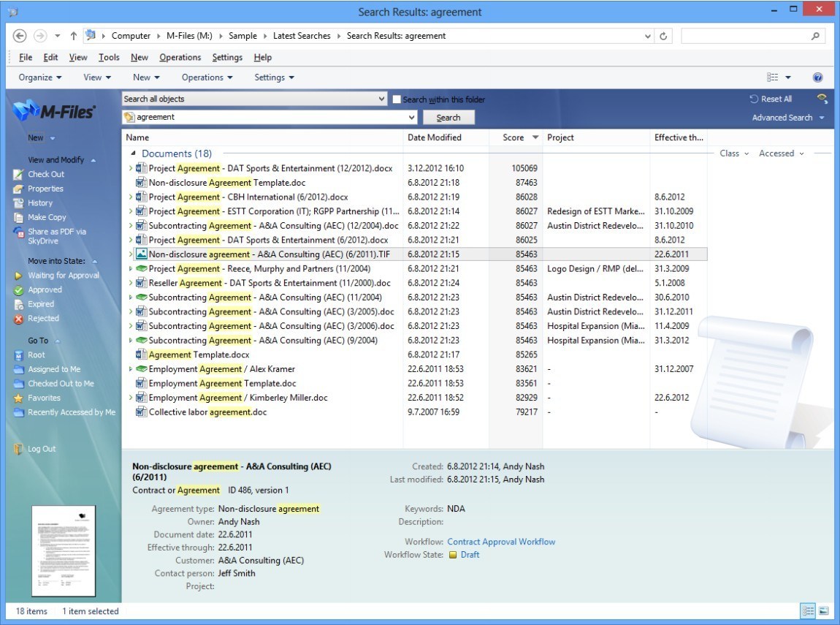Click the document preview thumbnail
840x625 pixels.
coord(64,551)
